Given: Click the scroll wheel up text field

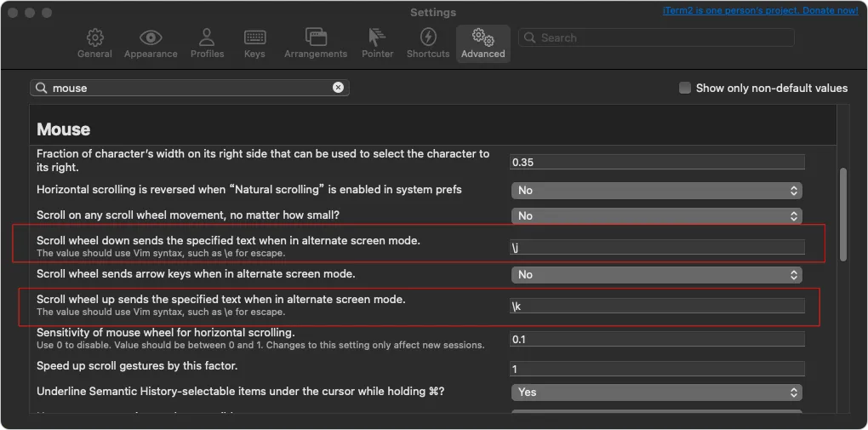Looking at the screenshot, I should [x=657, y=306].
